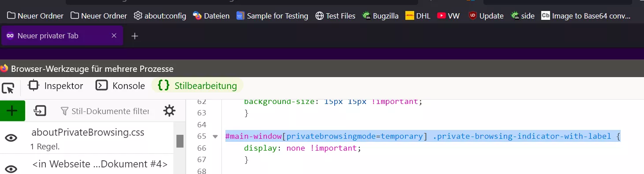
Task: Toggle visibility of aboutPrivateBrowsing.css
Action: 11,138
